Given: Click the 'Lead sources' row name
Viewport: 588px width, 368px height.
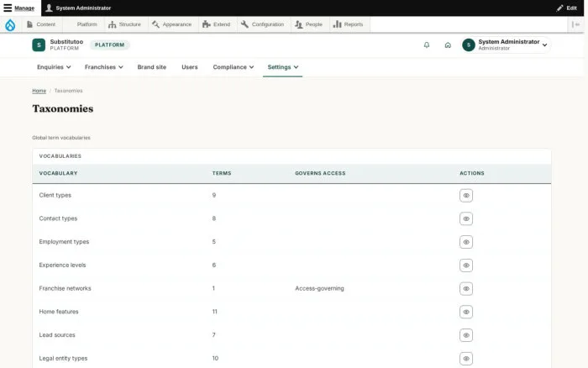Looking at the screenshot, I should tap(57, 334).
